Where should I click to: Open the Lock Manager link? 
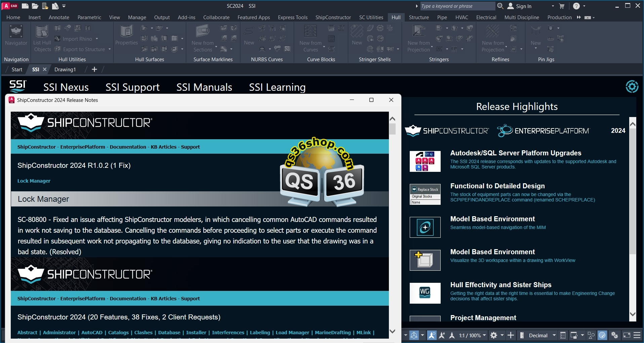(34, 181)
